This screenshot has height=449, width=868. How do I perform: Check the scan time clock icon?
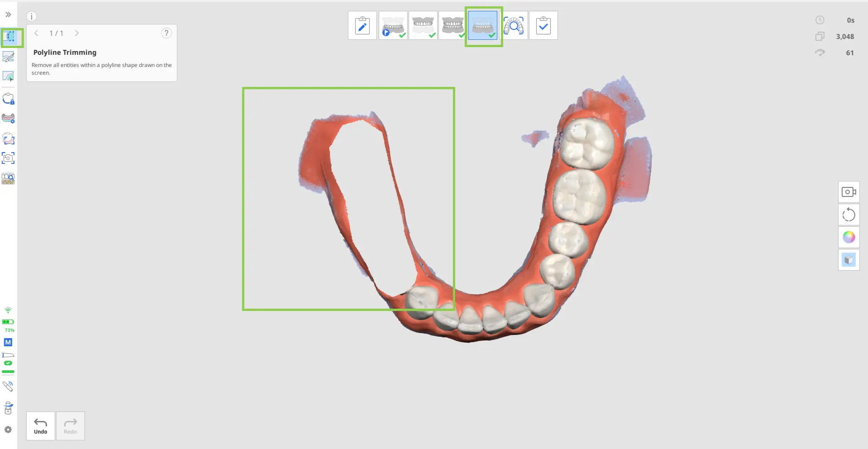click(x=820, y=20)
